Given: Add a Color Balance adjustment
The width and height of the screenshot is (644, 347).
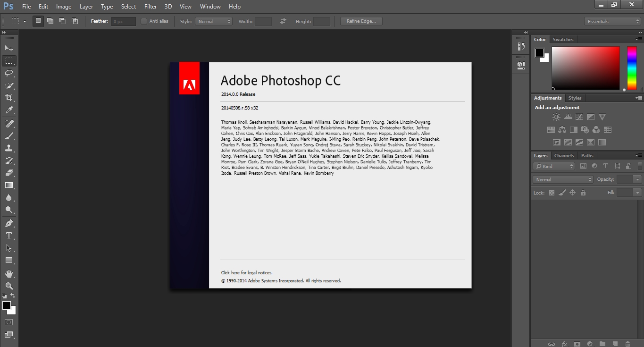Looking at the screenshot, I should [x=562, y=129].
